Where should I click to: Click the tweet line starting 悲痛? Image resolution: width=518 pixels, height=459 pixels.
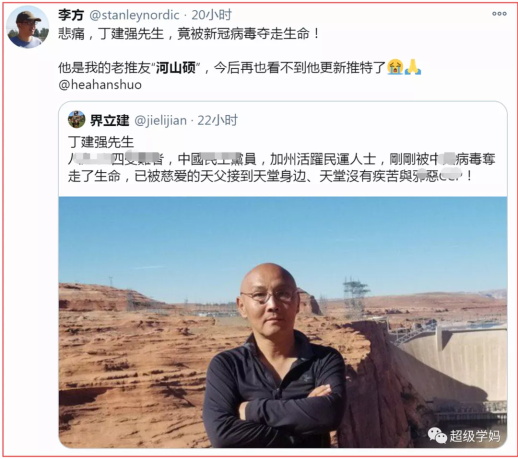click(x=189, y=34)
